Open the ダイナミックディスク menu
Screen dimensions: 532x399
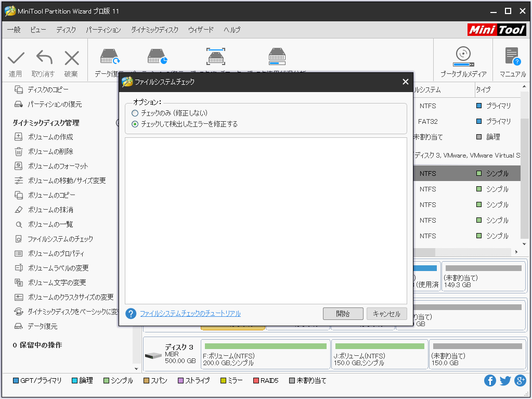[x=155, y=30]
